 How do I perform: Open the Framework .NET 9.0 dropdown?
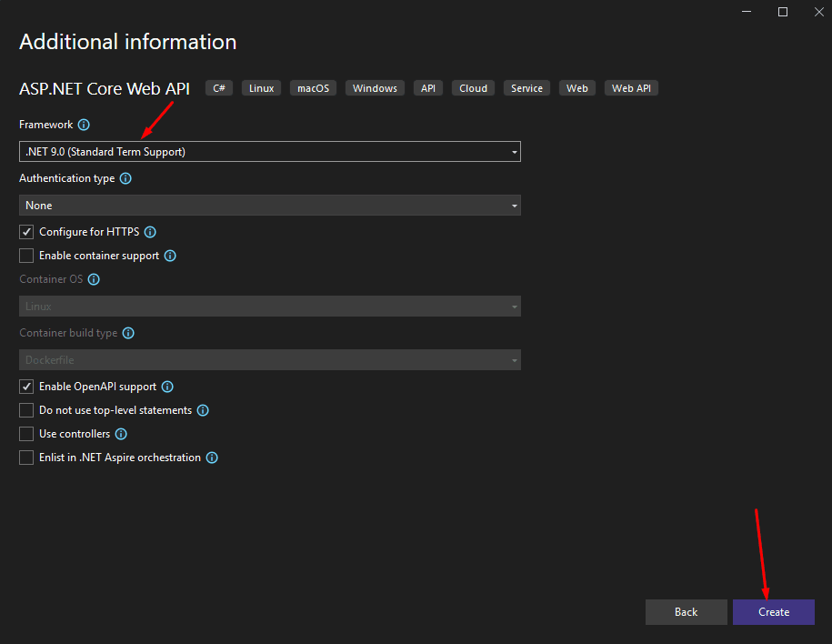click(x=270, y=152)
